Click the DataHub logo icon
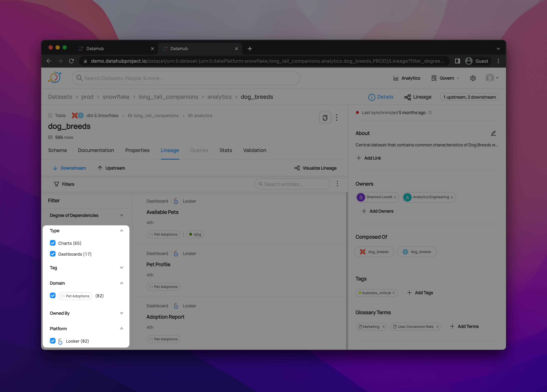This screenshot has height=392, width=547. pos(55,78)
